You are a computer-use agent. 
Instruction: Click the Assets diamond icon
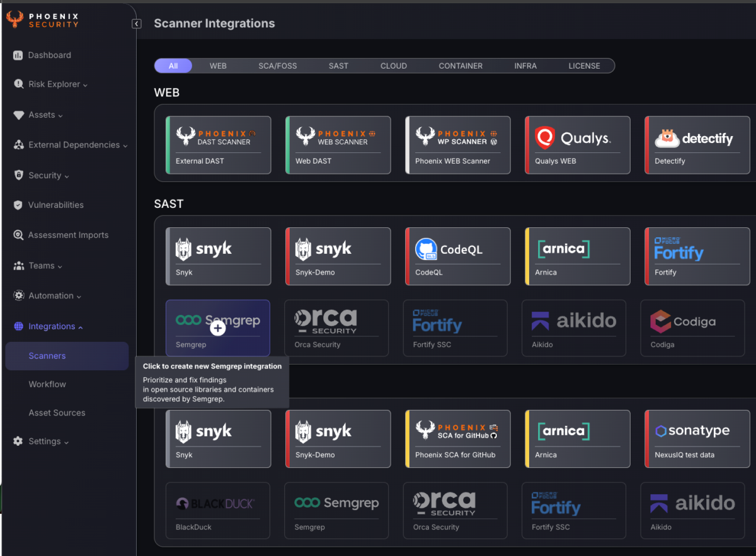18,115
